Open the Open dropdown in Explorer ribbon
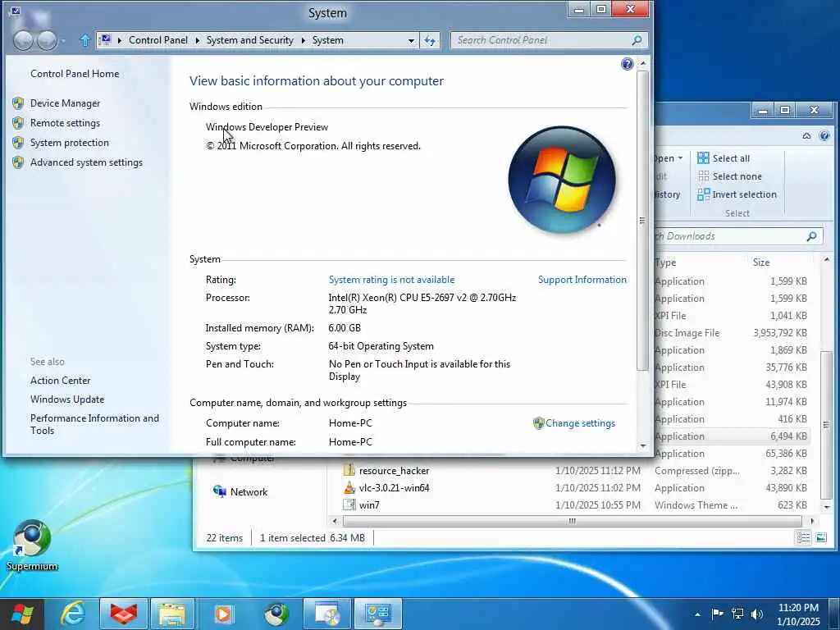840x630 pixels. click(x=668, y=158)
